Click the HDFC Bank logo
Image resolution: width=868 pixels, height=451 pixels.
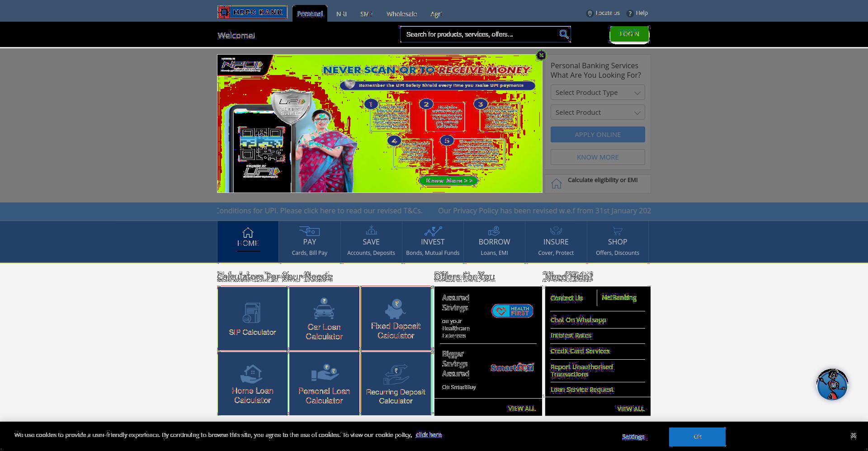pyautogui.click(x=252, y=12)
